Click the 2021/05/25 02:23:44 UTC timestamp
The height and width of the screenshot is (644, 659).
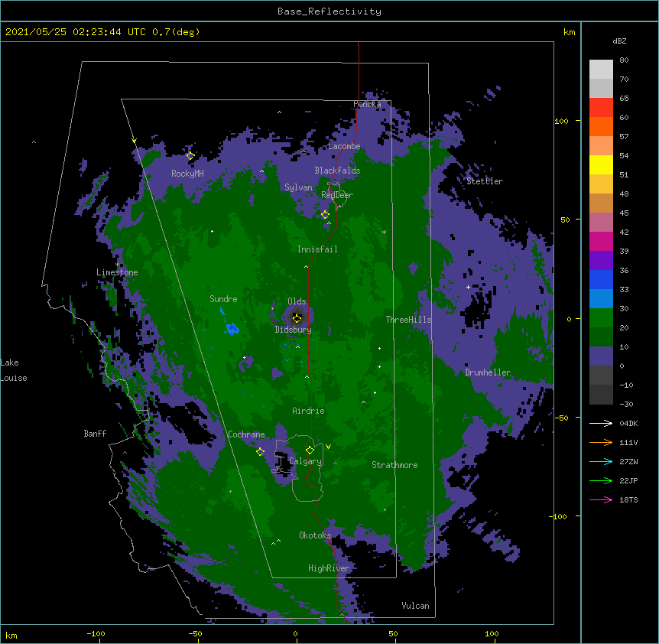[x=75, y=32]
